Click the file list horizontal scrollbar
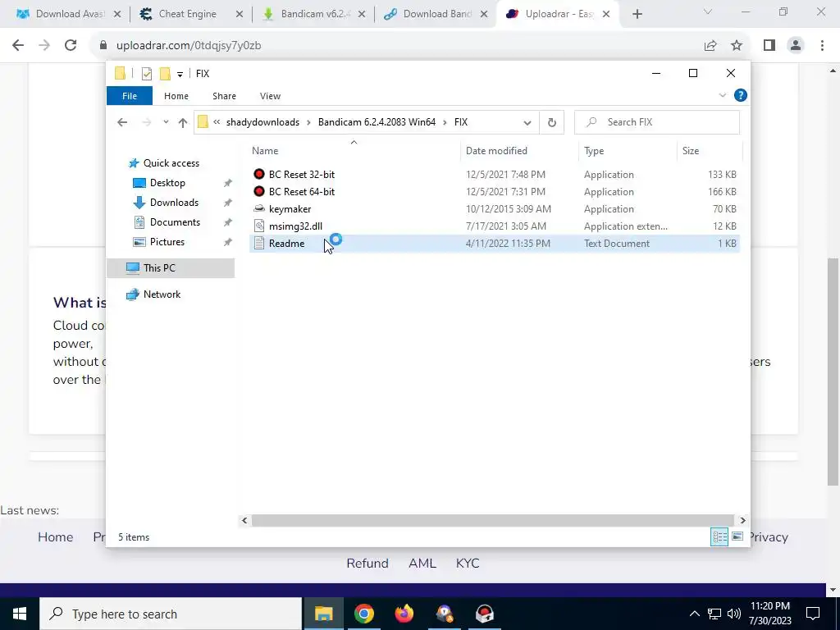The height and width of the screenshot is (630, 840). [492, 520]
